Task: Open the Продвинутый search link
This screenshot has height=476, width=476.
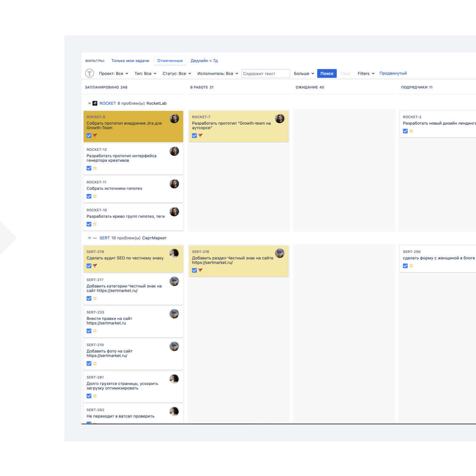Action: click(393, 73)
